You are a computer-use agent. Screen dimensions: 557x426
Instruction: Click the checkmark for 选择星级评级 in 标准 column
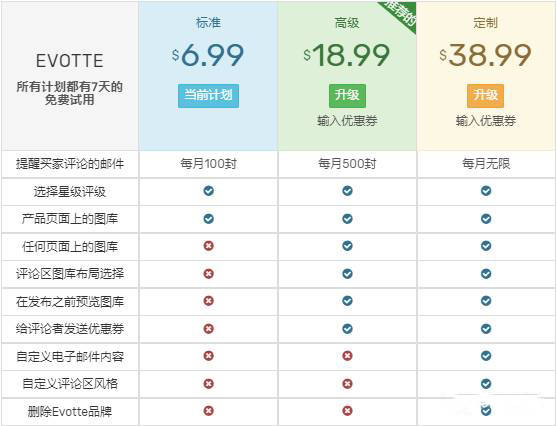click(209, 191)
